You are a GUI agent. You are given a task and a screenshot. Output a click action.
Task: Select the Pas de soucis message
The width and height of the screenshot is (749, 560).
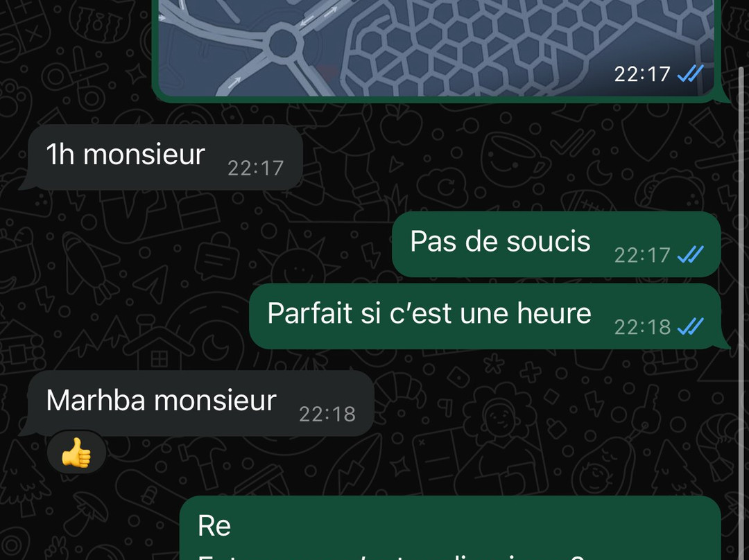556,244
